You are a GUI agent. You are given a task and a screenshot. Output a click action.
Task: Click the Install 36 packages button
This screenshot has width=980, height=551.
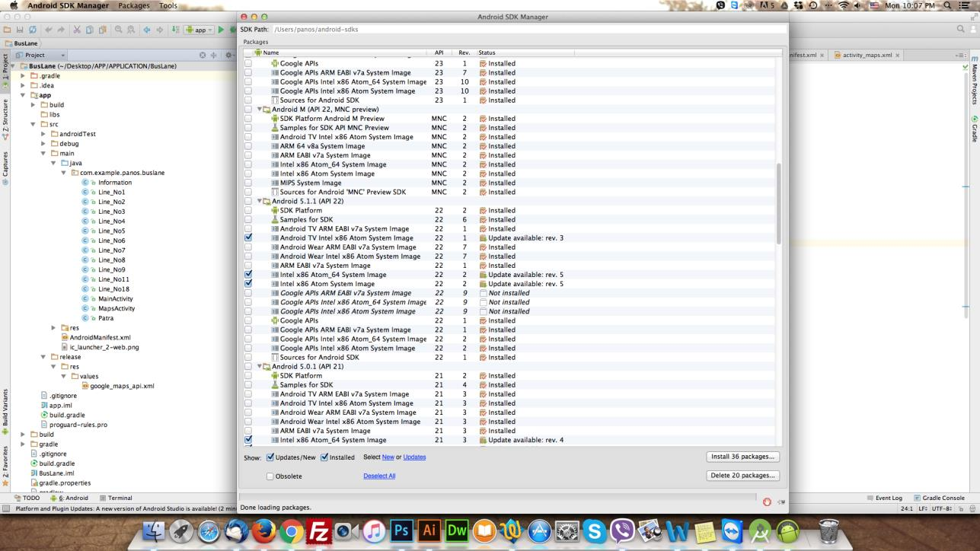742,457
